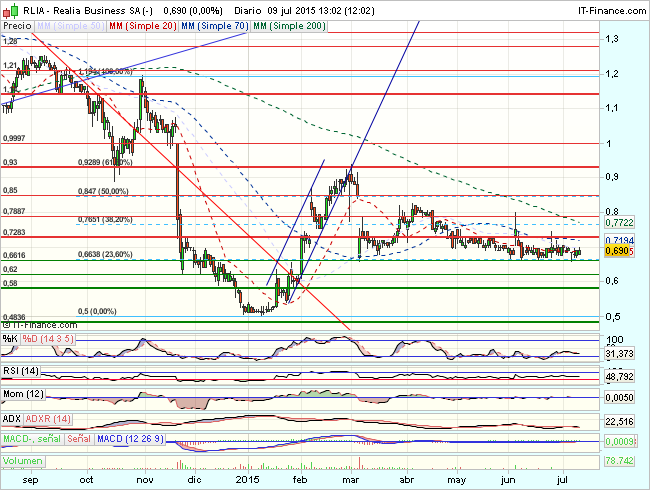Click the Volumen panel label
Image resolution: width=650 pixels, height=490 pixels.
pyautogui.click(x=24, y=462)
